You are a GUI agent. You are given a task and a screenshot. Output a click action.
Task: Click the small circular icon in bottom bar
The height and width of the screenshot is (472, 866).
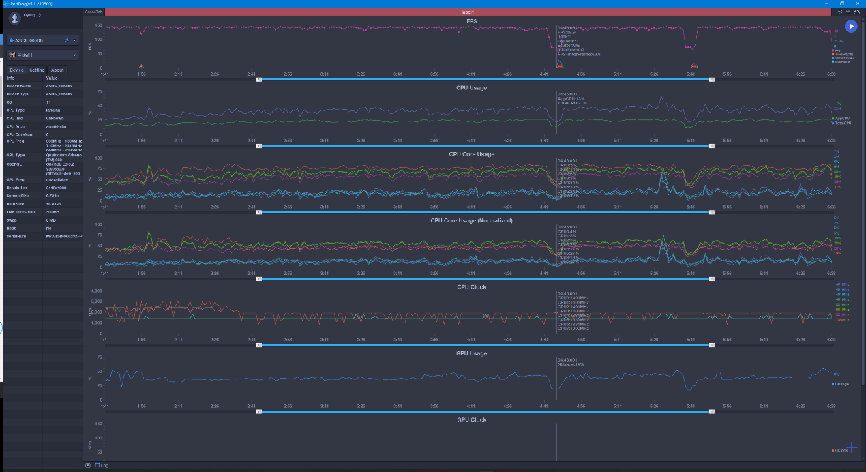tap(88, 465)
